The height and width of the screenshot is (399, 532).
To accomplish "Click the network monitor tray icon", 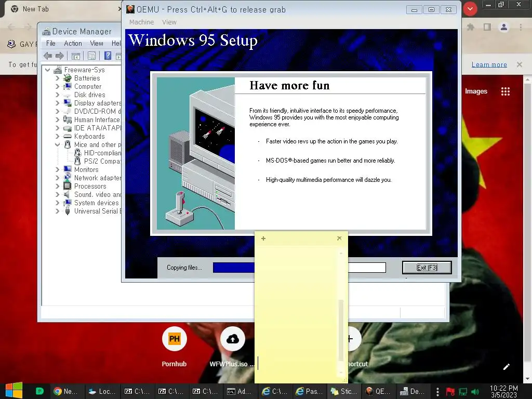I will pos(463,392).
